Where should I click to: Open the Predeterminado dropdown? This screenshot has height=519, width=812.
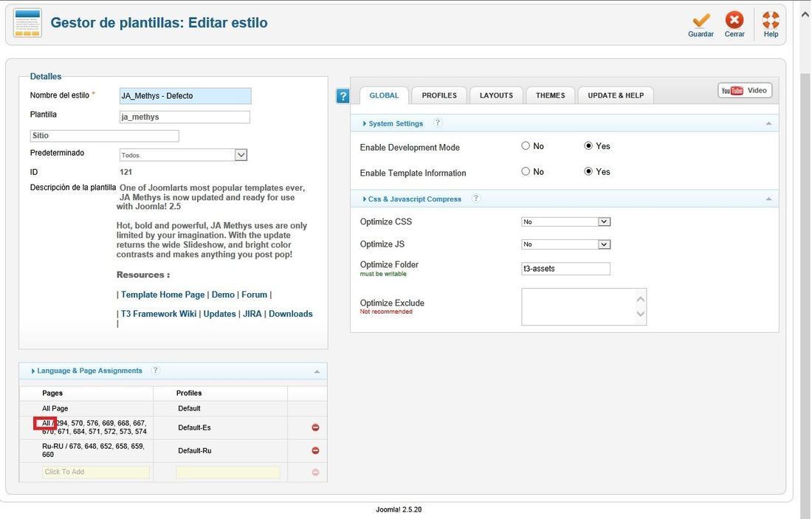[183, 155]
